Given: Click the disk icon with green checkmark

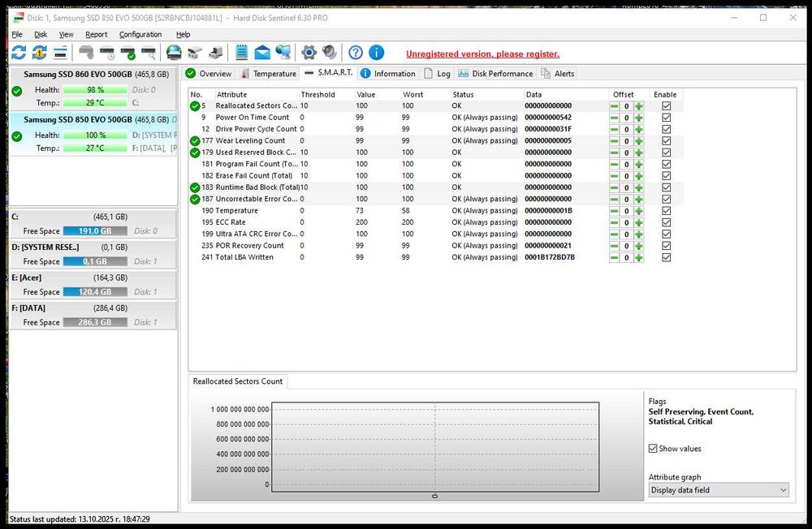Looking at the screenshot, I should [127, 53].
